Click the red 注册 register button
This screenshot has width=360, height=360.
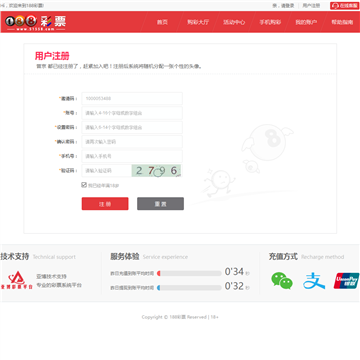coord(105,204)
